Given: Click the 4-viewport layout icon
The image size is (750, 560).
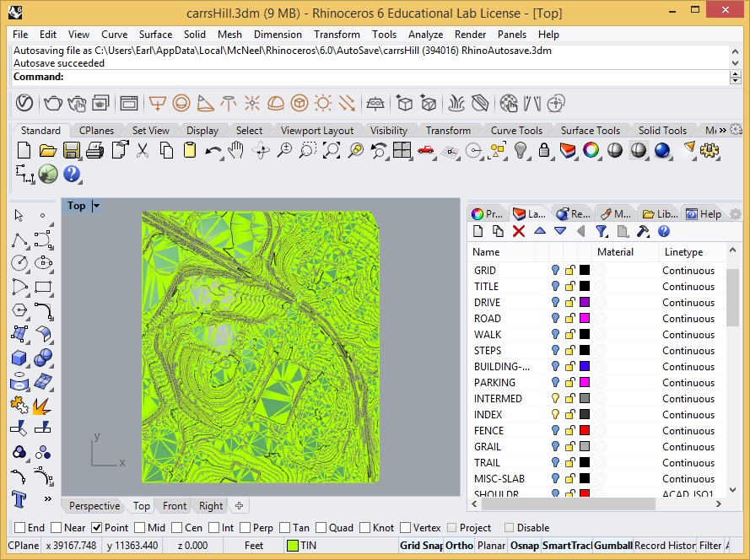Looking at the screenshot, I should tap(402, 150).
